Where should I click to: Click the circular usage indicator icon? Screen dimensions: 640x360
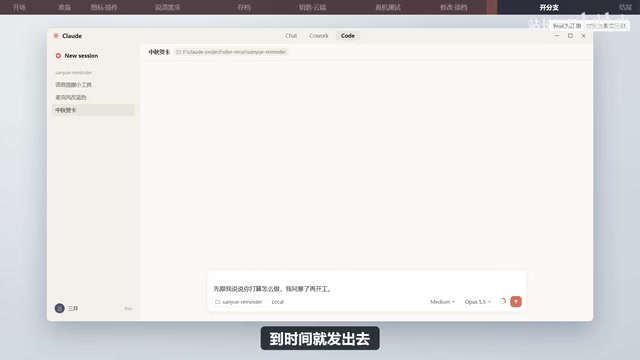[502, 302]
